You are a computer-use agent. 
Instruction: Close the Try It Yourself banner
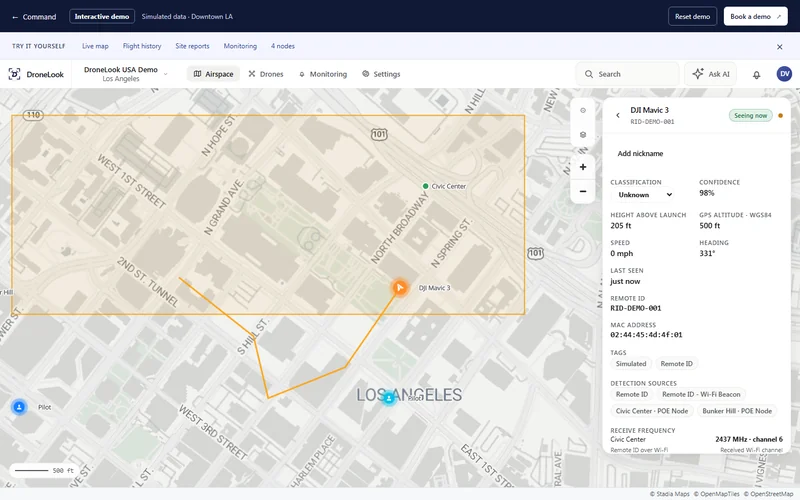(780, 46)
